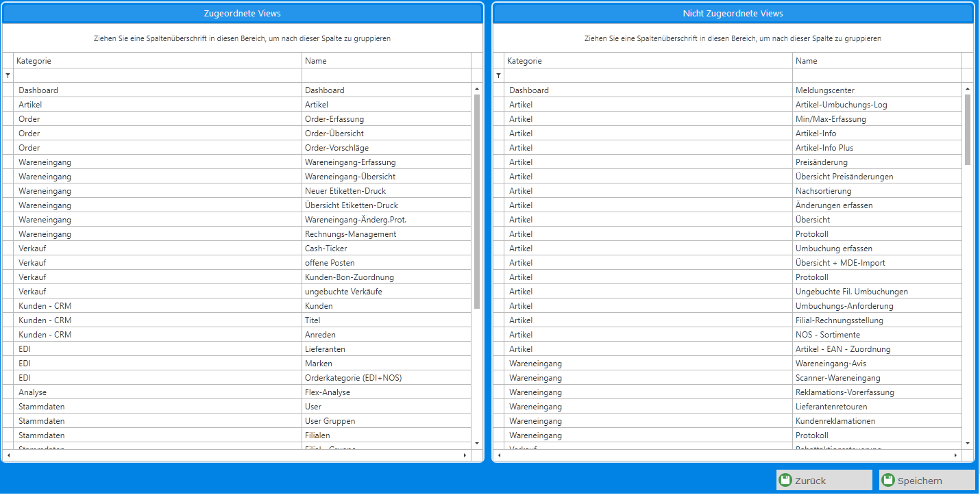
Task: Select the Order-Vorschläge row
Action: (237, 148)
